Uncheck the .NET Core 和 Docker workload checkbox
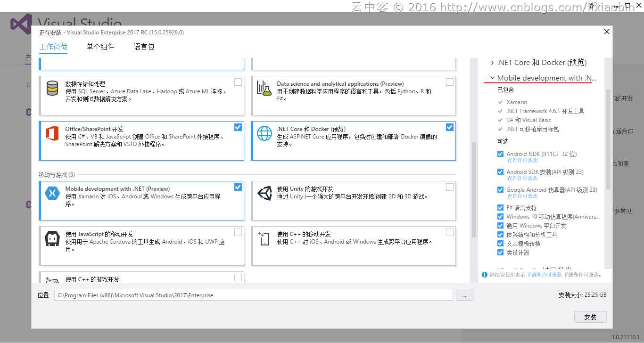Image resolution: width=644 pixels, height=343 pixels. click(x=450, y=127)
